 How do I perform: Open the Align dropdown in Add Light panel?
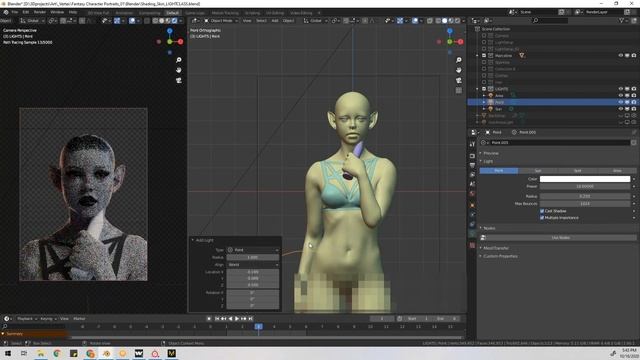click(253, 264)
